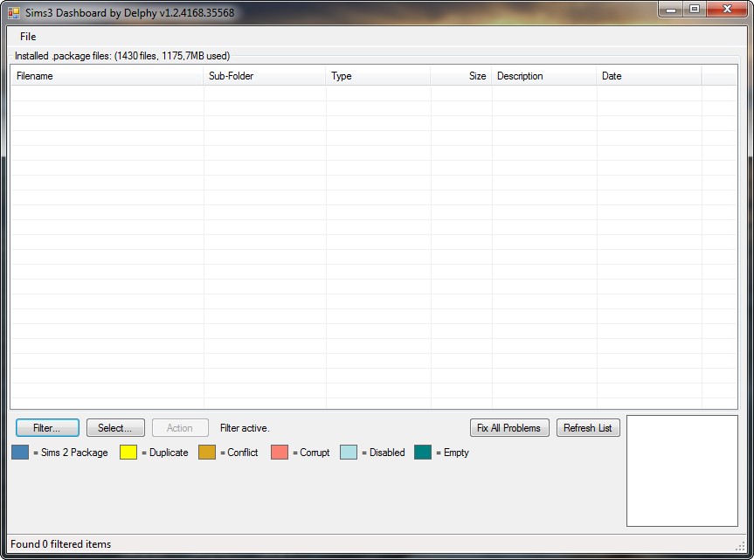Maximize the Sims3 Dashboard window

[695, 9]
